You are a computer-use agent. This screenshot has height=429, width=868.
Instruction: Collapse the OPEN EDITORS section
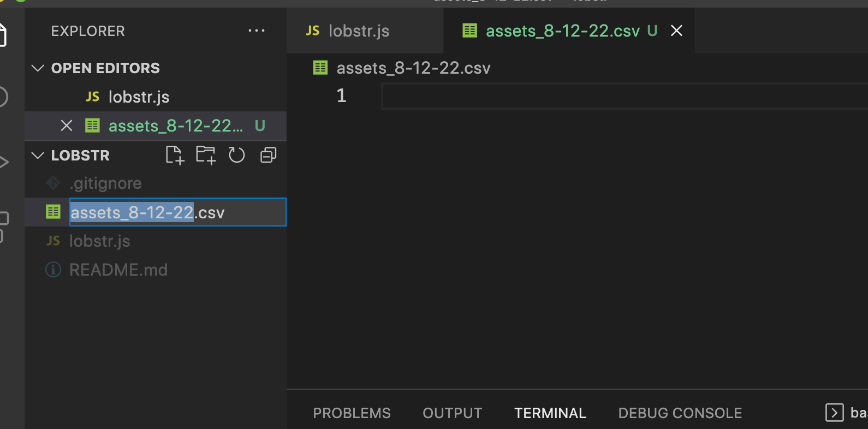38,68
